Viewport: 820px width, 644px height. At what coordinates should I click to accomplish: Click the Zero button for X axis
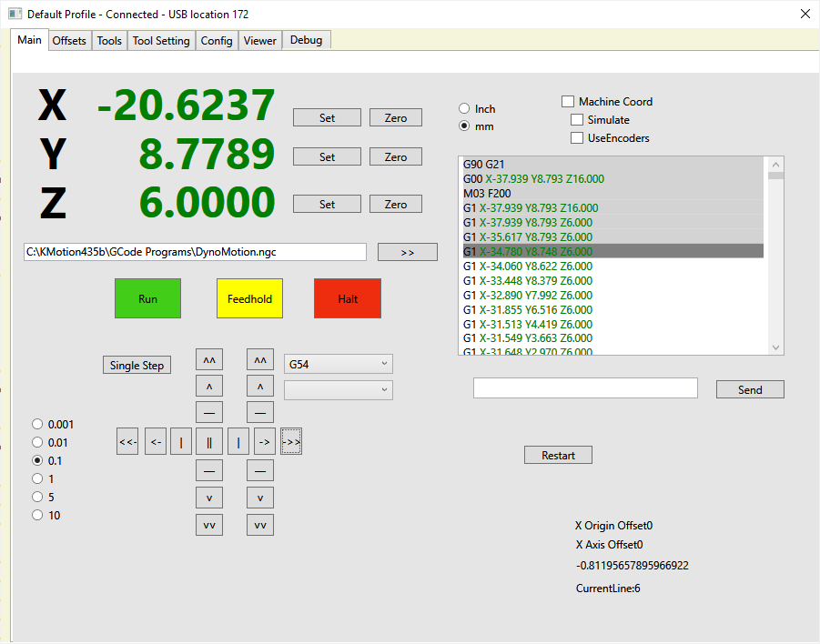(395, 118)
